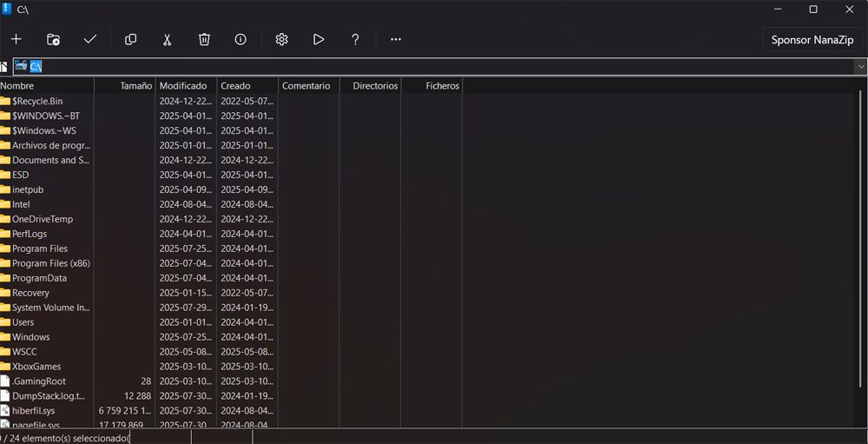
Task: Maximize the NanaZip window
Action: [x=813, y=9]
